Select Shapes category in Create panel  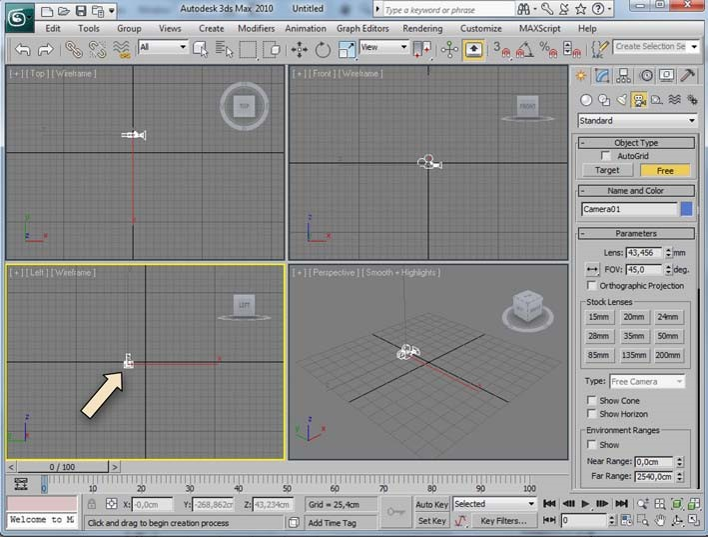point(604,100)
